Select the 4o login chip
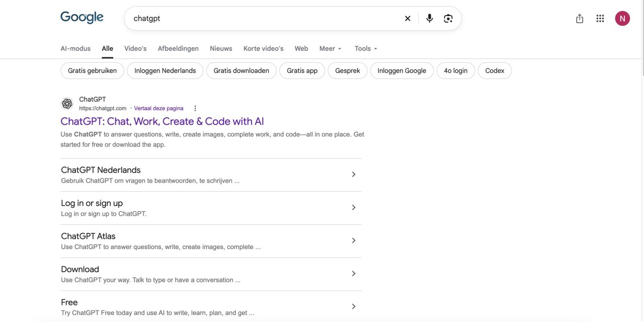This screenshot has height=322, width=644. (456, 70)
